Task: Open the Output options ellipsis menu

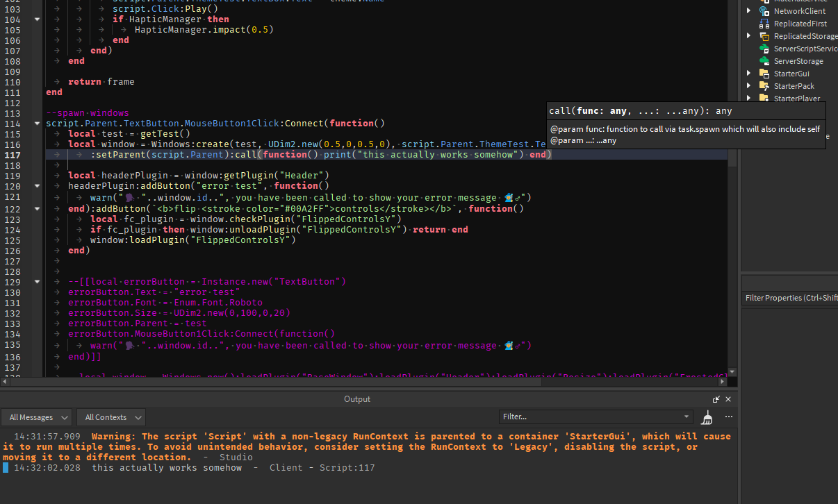Action: tap(729, 417)
